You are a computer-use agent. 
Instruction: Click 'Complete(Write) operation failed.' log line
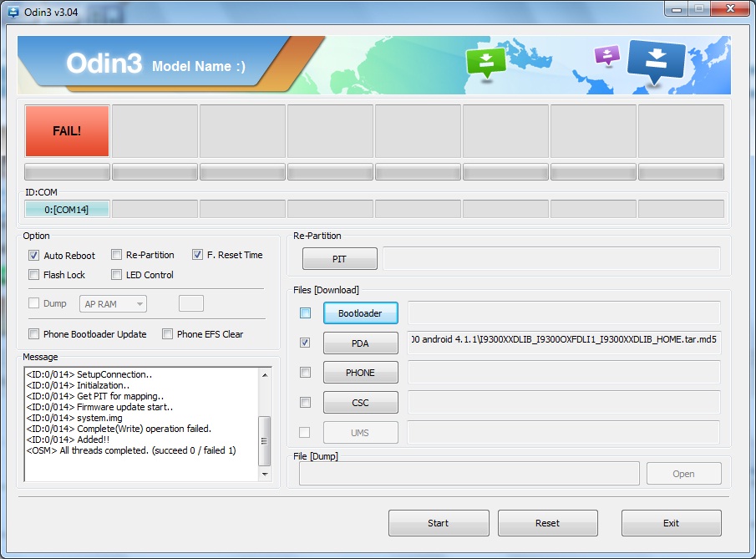point(119,429)
